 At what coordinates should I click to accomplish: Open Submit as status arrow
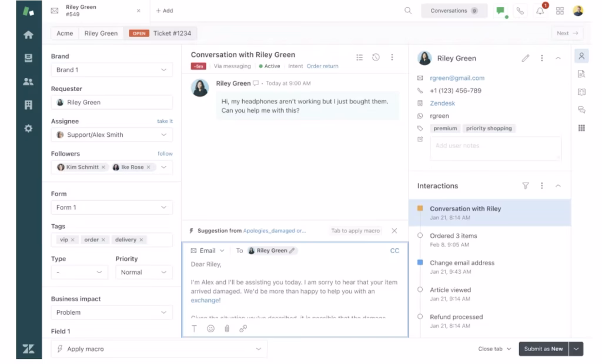point(576,349)
